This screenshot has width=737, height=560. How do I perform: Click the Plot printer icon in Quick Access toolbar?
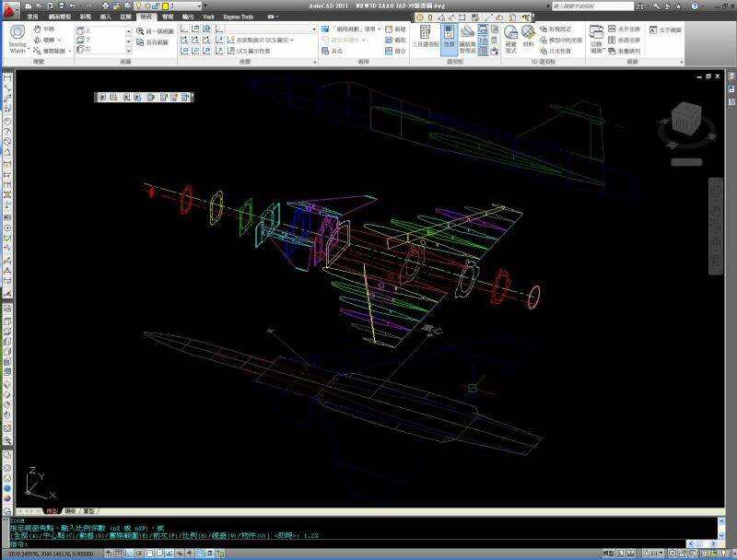point(105,6)
